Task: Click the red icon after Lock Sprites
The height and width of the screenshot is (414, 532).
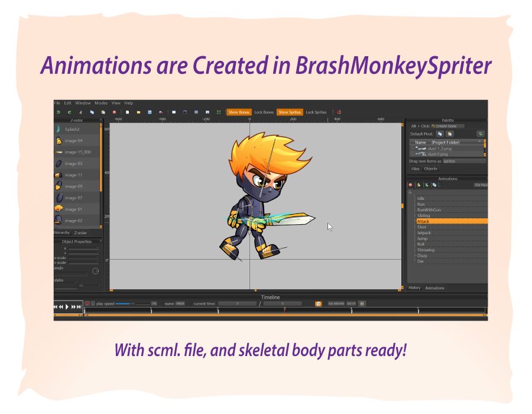Action: click(x=339, y=112)
